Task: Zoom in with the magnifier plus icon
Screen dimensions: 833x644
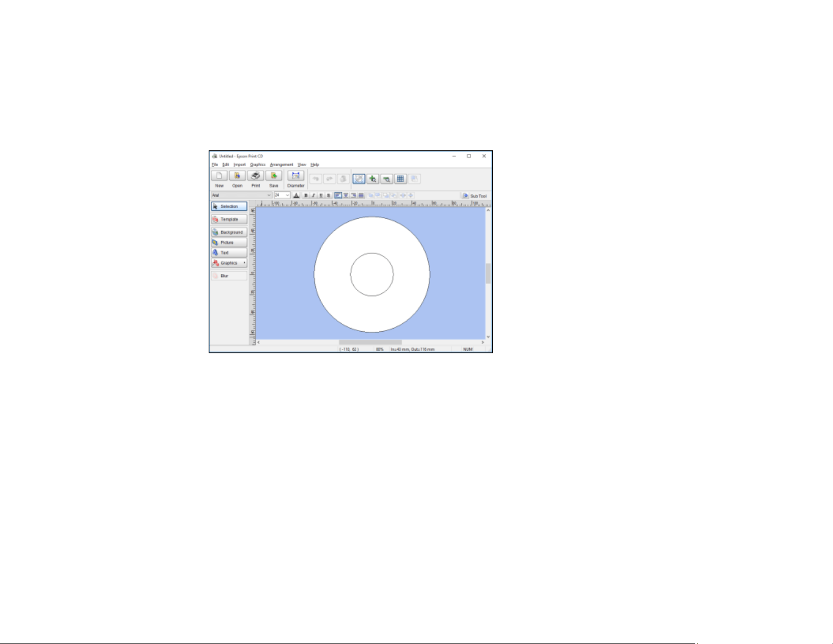Action: click(x=373, y=179)
